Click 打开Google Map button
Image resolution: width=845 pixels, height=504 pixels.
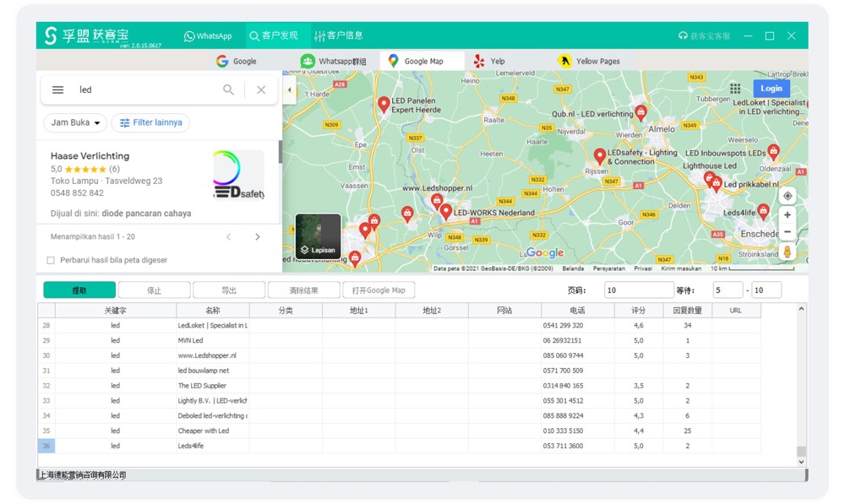378,289
